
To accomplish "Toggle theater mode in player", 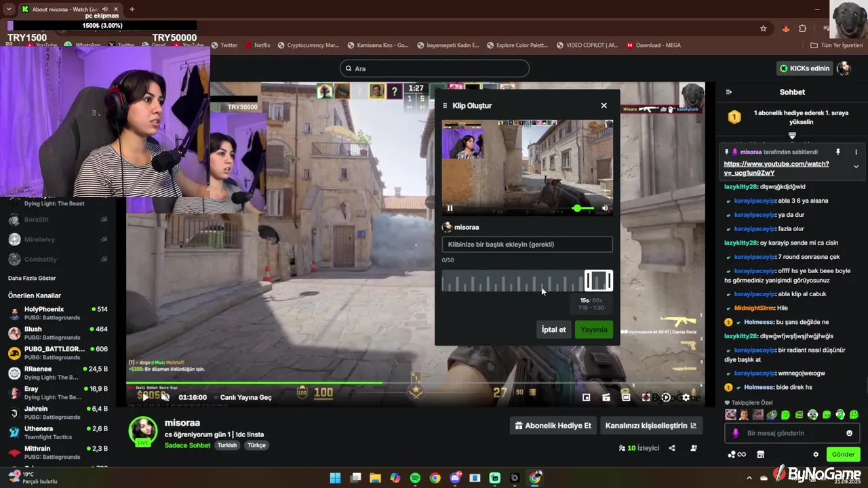I will [x=626, y=398].
